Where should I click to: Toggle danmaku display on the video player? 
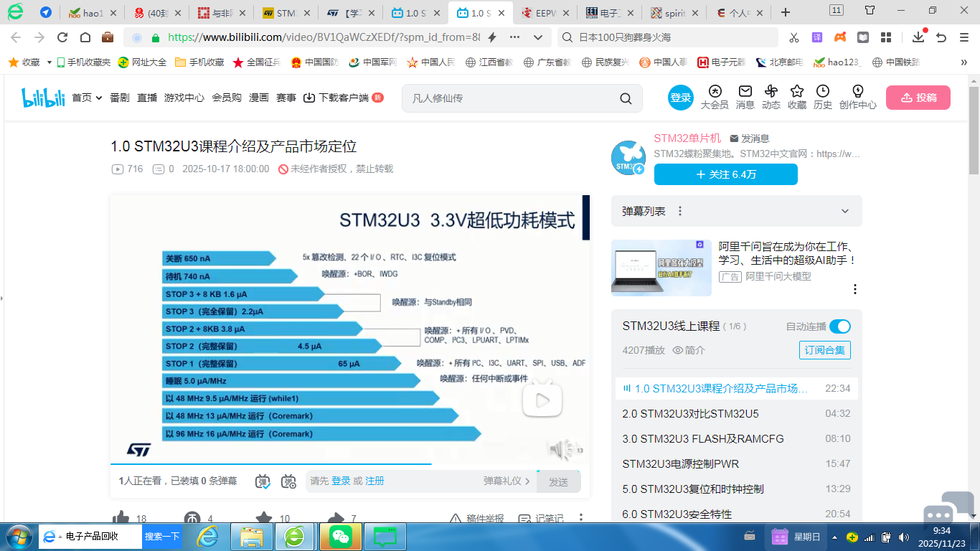click(263, 481)
